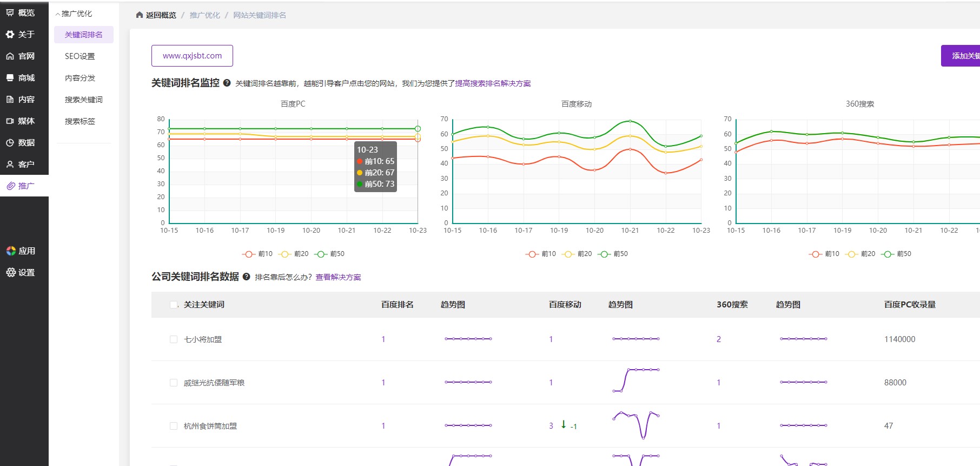
Task: Open 百度排名 trend sparkline for 七小将加盟
Action: click(x=468, y=339)
